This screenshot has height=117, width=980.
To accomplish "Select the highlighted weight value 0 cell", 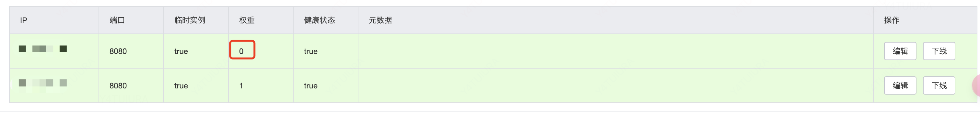I will 242,50.
